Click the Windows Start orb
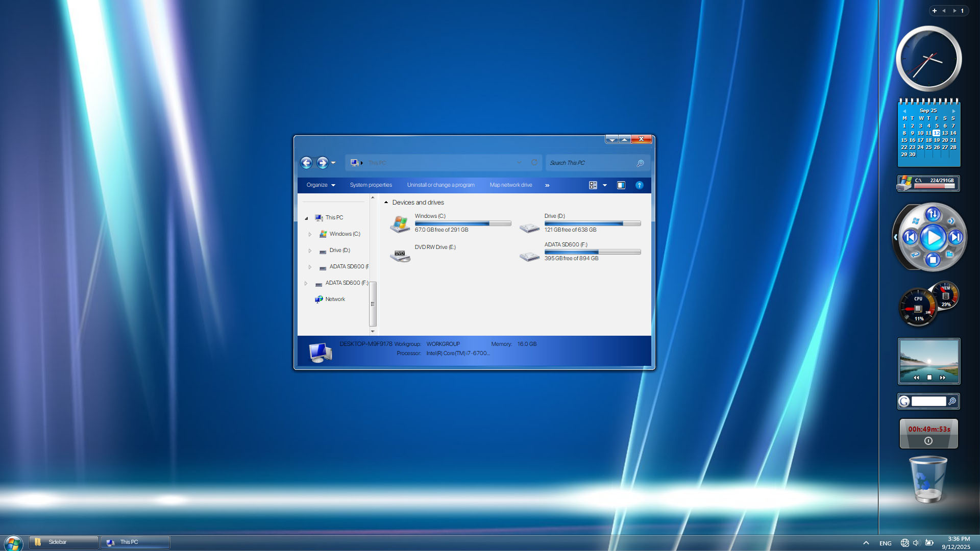980x551 pixels. 13,543
